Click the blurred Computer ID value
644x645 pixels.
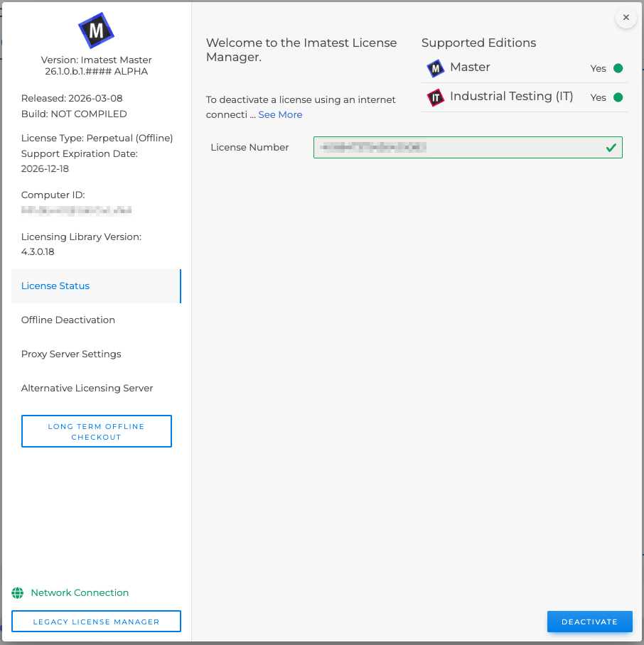point(77,210)
